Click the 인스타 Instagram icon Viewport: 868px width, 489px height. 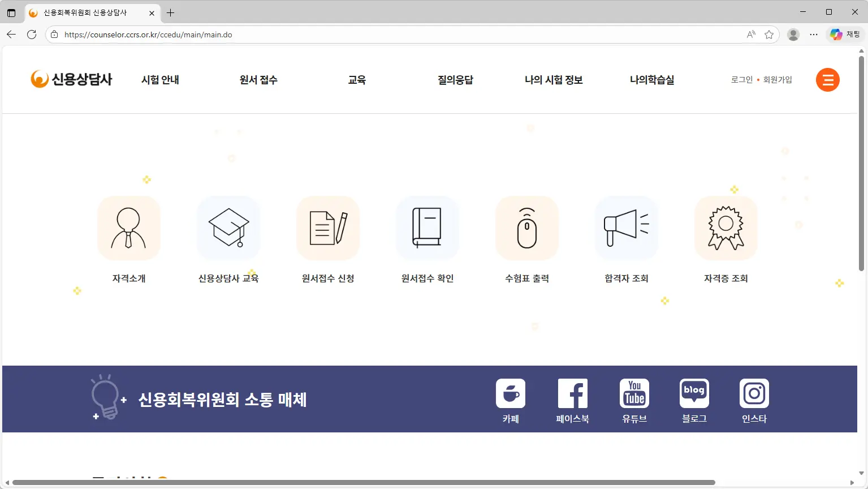[x=754, y=393]
